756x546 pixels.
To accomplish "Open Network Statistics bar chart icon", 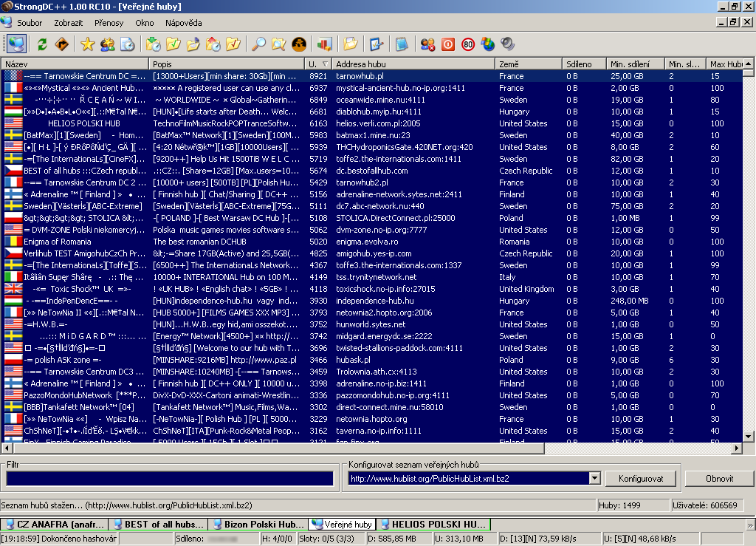I will (325, 44).
